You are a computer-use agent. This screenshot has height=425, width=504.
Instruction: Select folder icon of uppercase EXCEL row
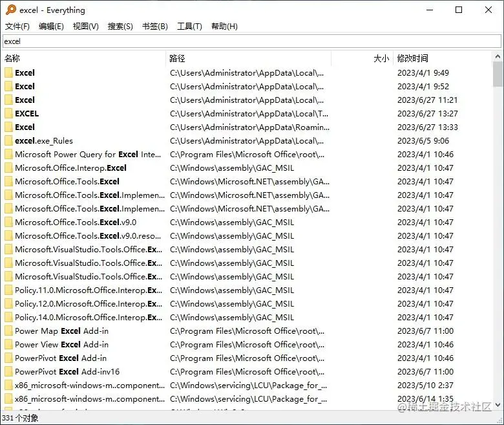pos(8,113)
